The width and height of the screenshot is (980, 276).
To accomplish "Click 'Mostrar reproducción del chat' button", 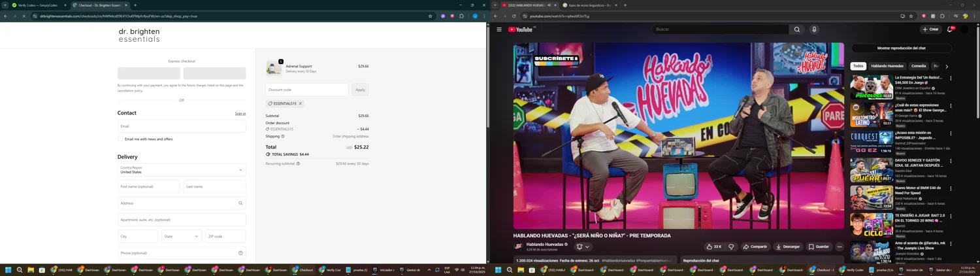I will pos(902,48).
